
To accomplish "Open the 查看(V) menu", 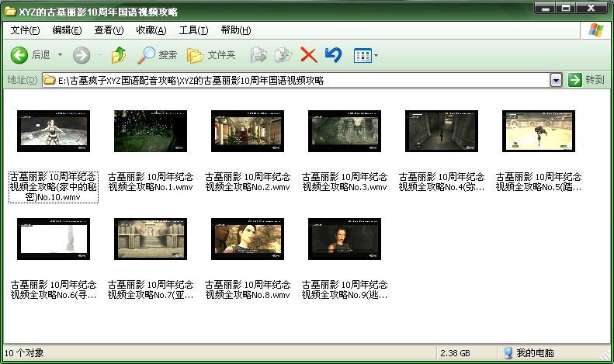I will (109, 30).
